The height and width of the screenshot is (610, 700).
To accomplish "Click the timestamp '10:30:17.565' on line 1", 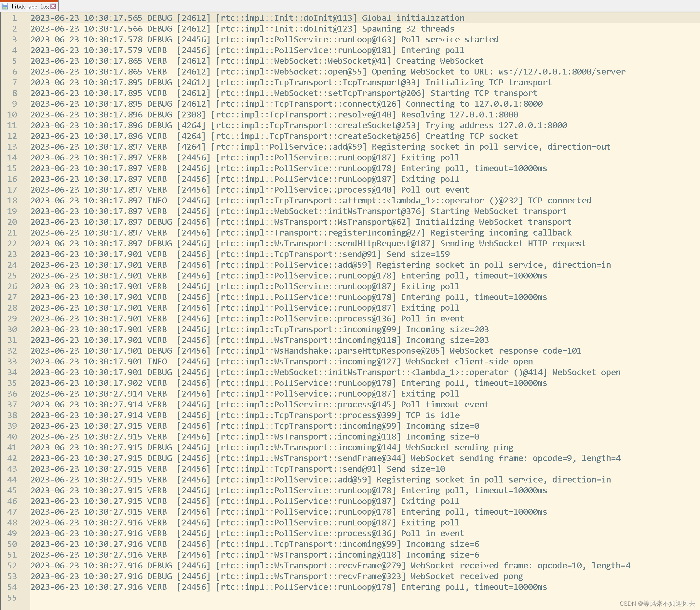I will click(113, 18).
